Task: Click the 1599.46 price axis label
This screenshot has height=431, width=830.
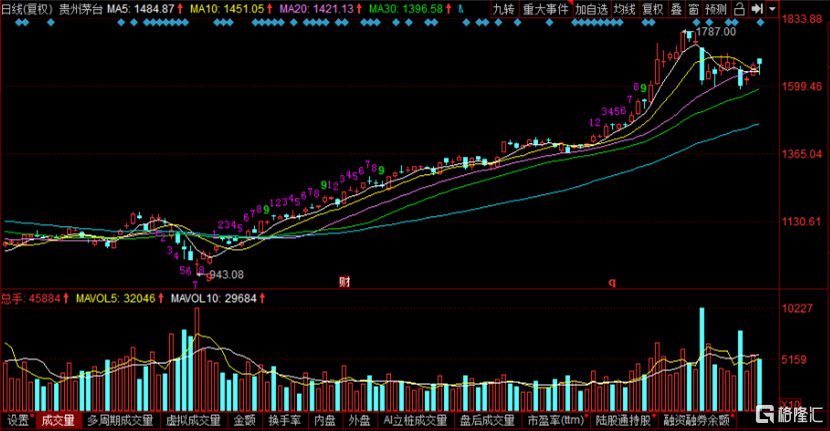Action: click(x=802, y=86)
